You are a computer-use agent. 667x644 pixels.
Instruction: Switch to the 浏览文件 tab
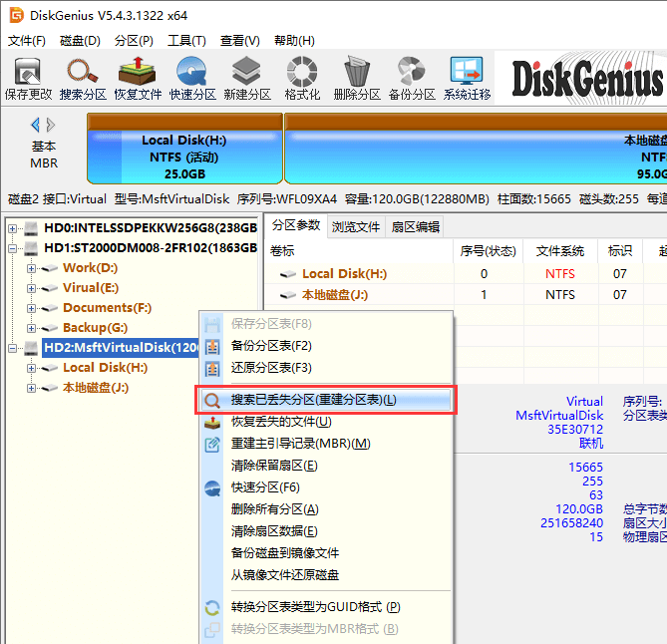pos(355,226)
